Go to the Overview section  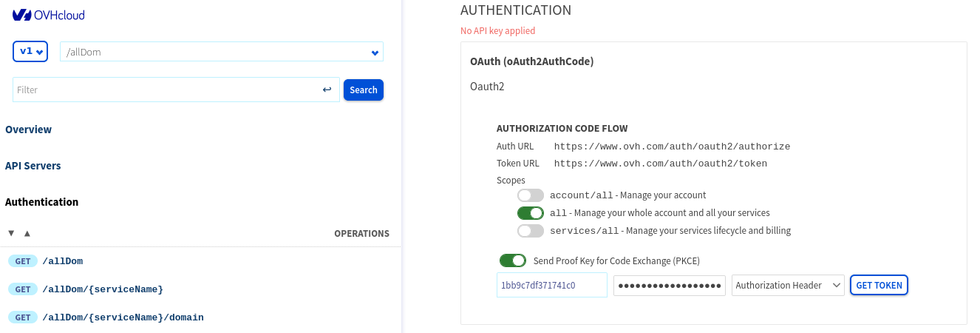[x=29, y=129]
